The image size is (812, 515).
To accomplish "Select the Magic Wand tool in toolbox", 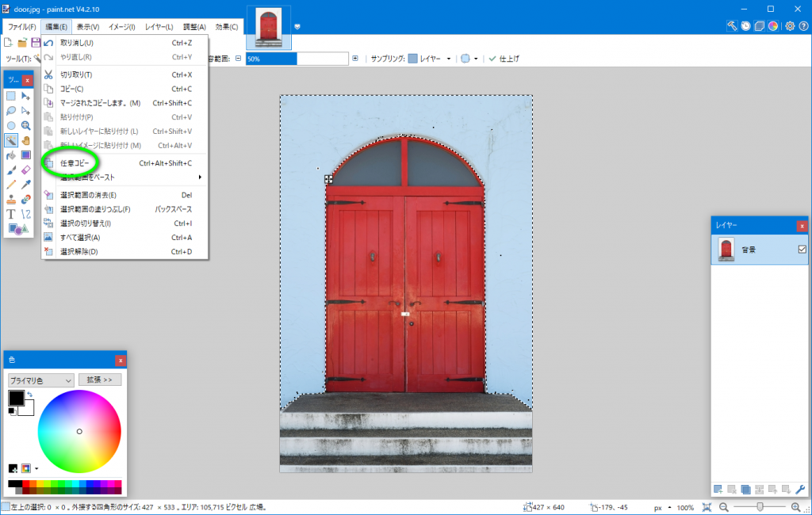I will tap(11, 140).
